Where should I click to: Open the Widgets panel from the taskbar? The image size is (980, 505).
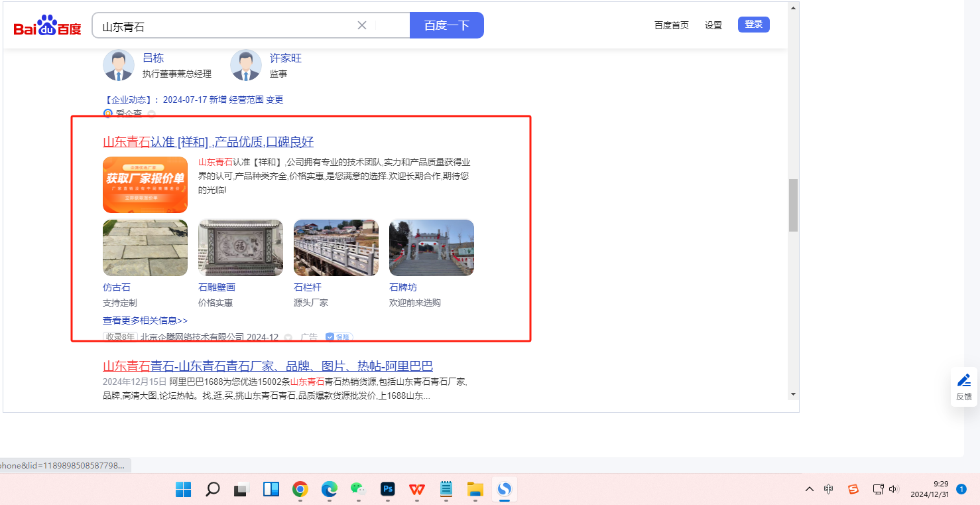pos(271,490)
